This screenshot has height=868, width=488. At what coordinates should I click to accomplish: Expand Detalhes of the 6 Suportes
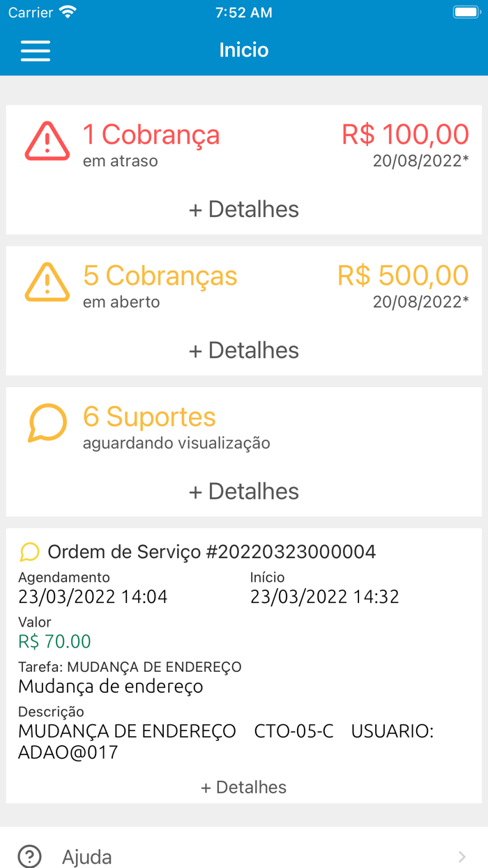pyautogui.click(x=243, y=491)
